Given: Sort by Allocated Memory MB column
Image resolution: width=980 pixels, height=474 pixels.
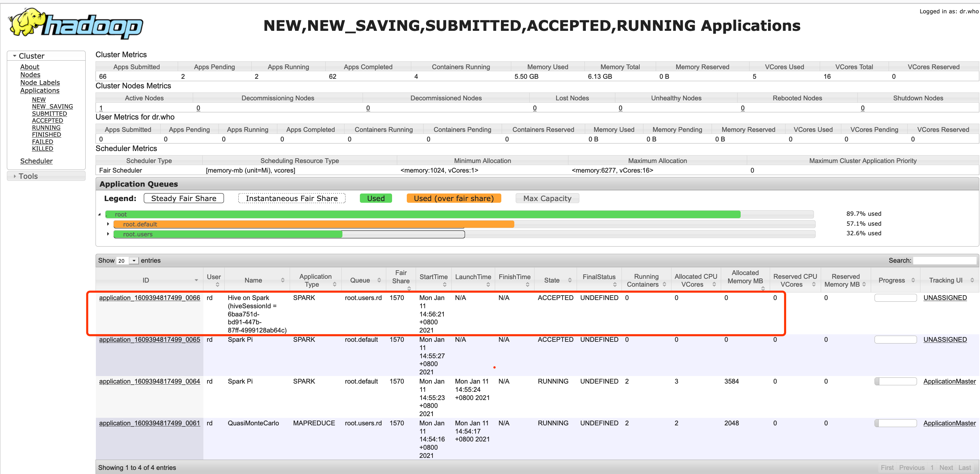Looking at the screenshot, I should coord(745,280).
